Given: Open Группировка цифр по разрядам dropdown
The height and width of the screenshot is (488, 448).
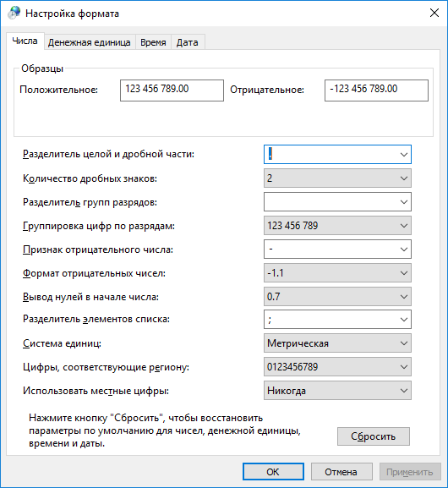Looking at the screenshot, I should tap(337, 225).
